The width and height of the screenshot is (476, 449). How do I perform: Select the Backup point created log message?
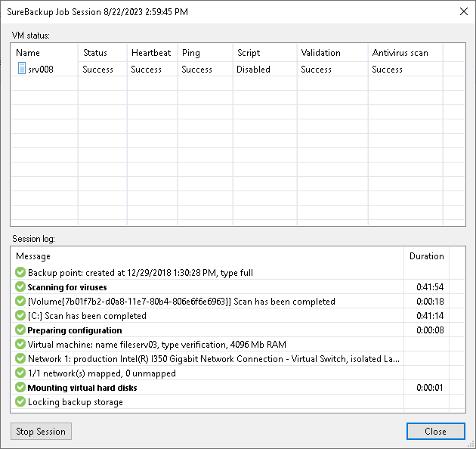click(x=141, y=273)
